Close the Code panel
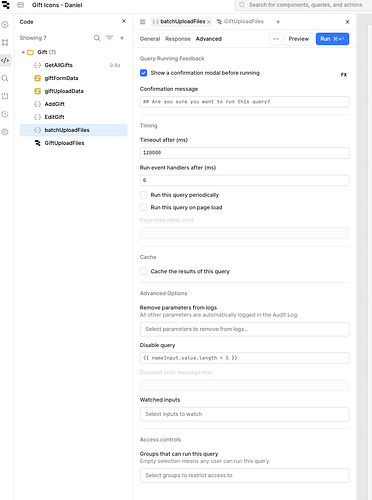Viewport: 372px width, 500px height. point(124,21)
